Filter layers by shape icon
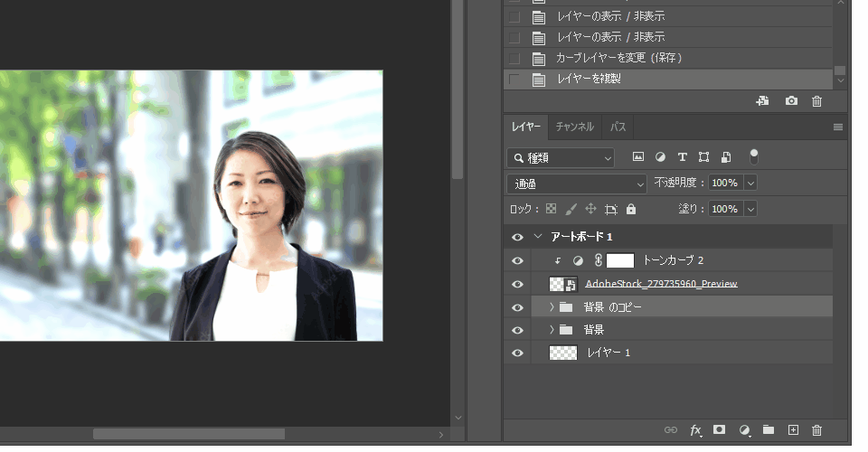868x452 pixels. click(703, 157)
